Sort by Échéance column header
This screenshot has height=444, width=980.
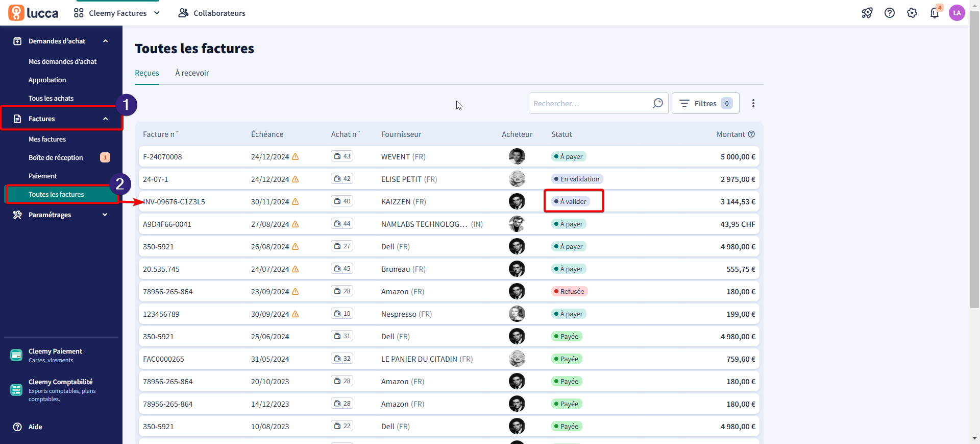point(267,134)
